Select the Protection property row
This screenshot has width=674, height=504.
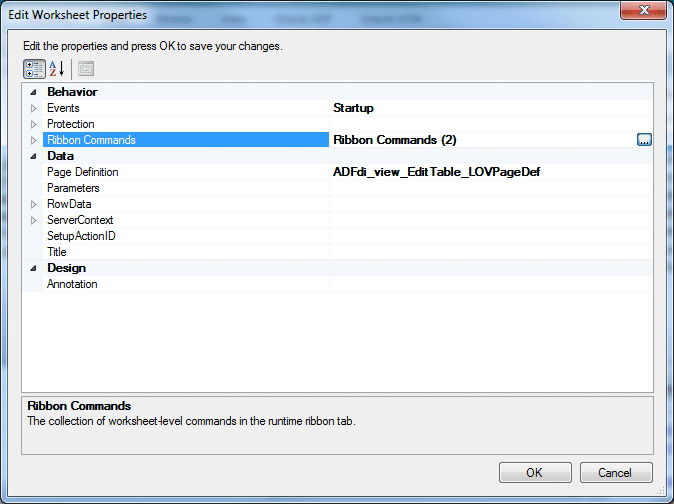coord(337,124)
